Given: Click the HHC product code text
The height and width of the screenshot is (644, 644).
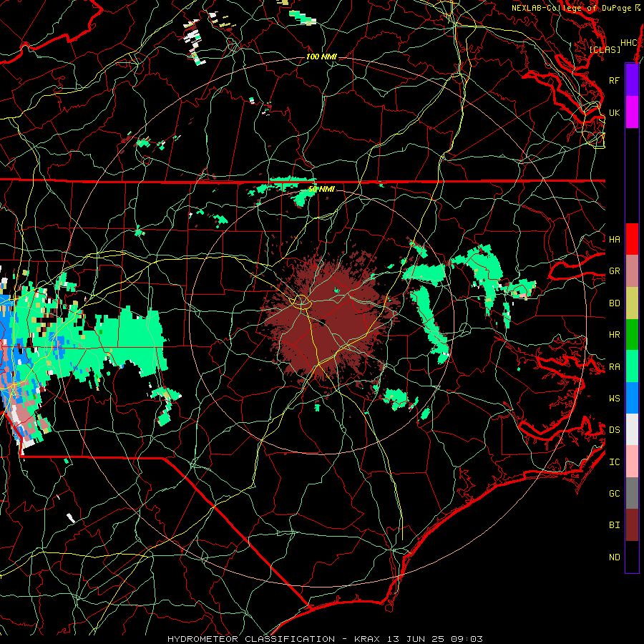Looking at the screenshot, I should click(x=628, y=43).
